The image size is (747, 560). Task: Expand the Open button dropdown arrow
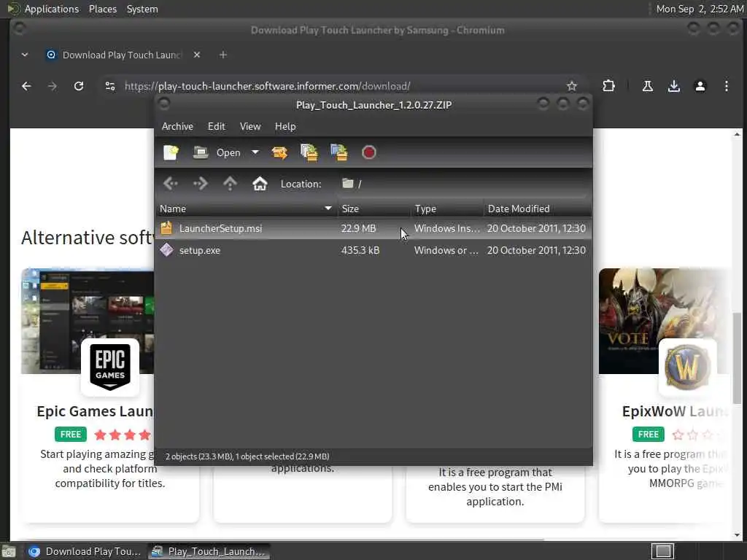[255, 152]
